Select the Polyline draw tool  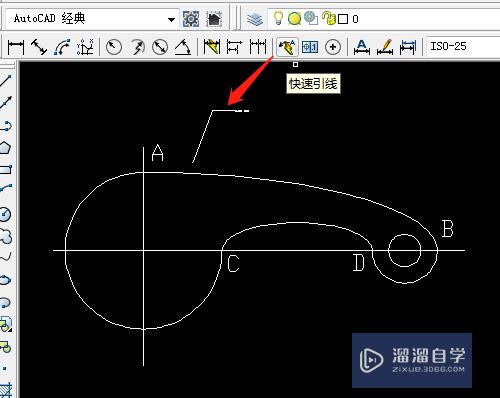(x=5, y=125)
